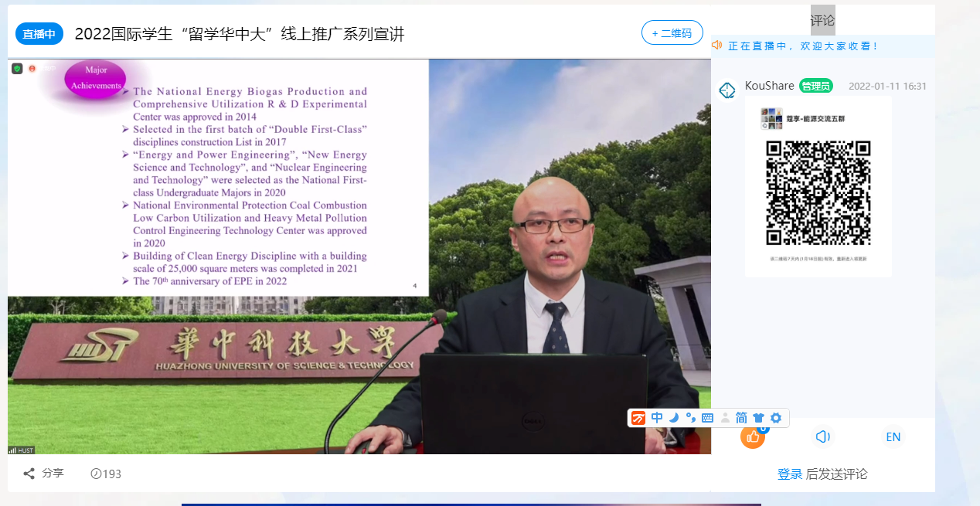Open the skin shirt icon in IME toolbar
The height and width of the screenshot is (506, 980).
pyautogui.click(x=758, y=418)
